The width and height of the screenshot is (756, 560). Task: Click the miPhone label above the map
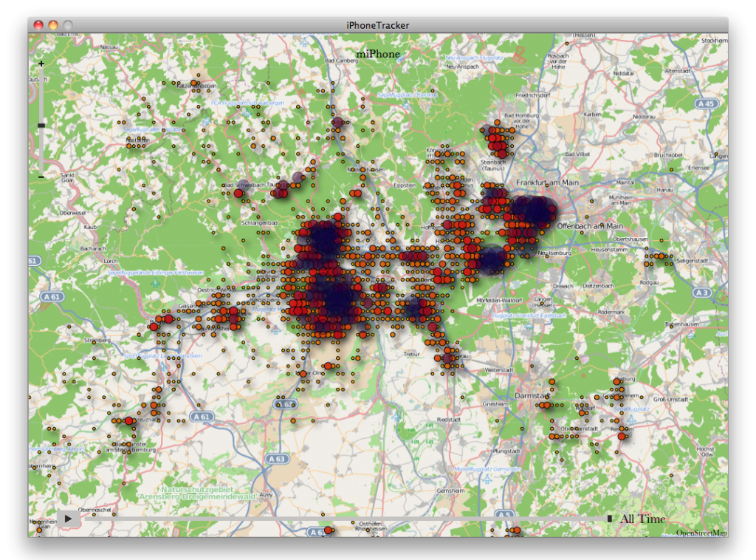click(378, 54)
